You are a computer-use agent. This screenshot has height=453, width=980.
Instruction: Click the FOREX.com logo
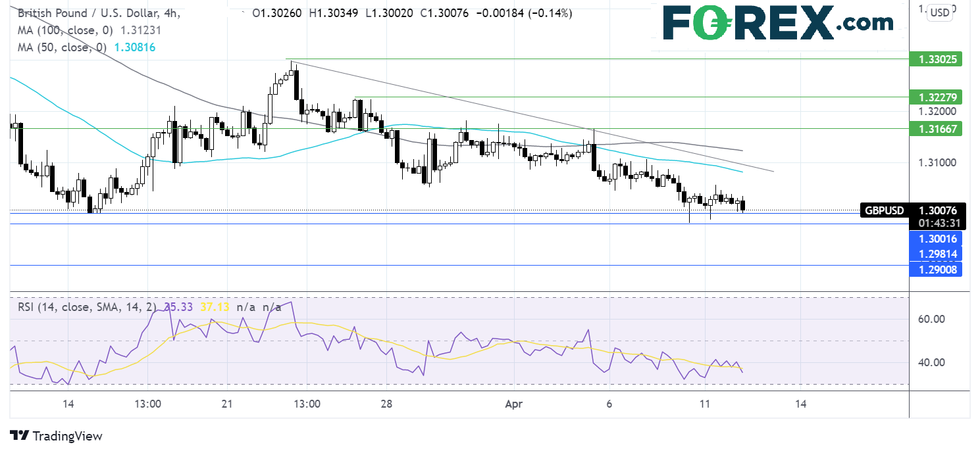(x=777, y=25)
